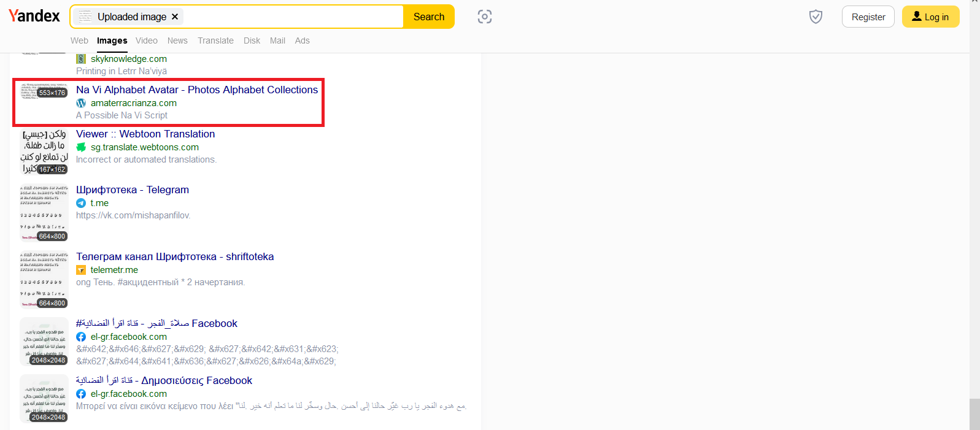The image size is (980, 430).
Task: Click the telemetr.me orange favicon
Action: pyautogui.click(x=81, y=270)
